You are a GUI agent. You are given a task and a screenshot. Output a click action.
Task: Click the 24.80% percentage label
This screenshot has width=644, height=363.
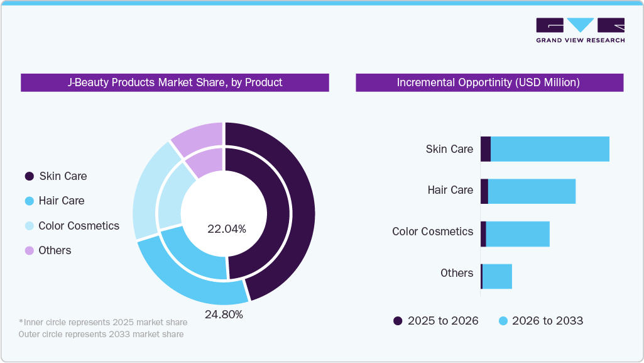[x=224, y=315]
